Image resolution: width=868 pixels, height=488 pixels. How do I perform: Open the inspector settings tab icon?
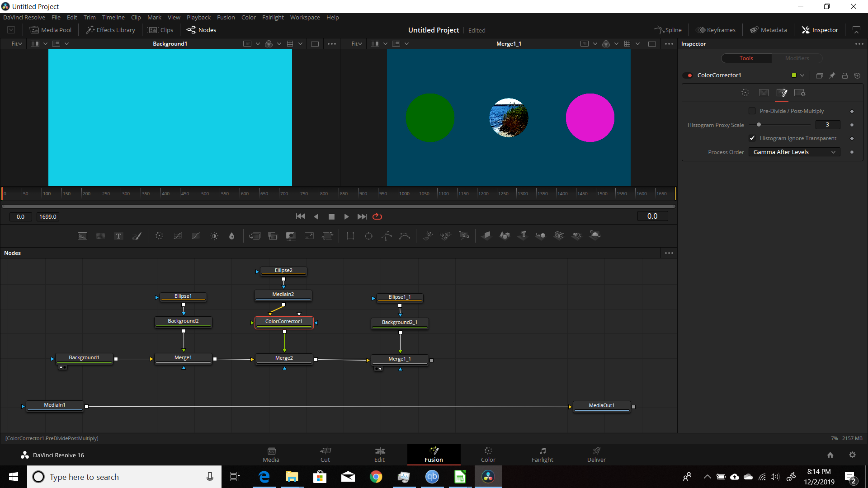point(800,93)
